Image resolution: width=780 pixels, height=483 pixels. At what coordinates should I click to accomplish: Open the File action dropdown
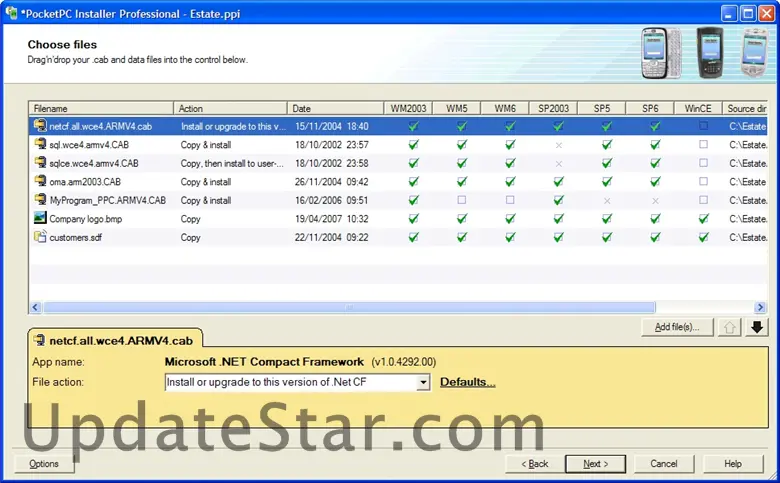tap(423, 383)
